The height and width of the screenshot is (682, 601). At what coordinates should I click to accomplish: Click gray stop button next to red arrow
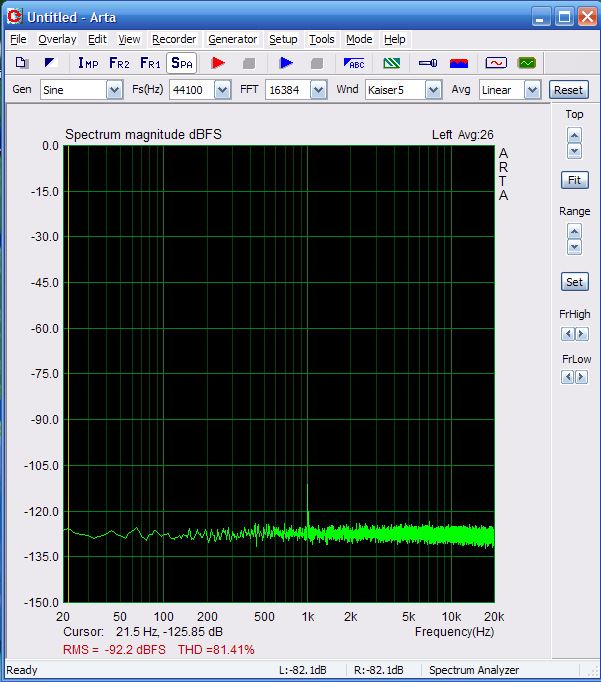coord(249,64)
